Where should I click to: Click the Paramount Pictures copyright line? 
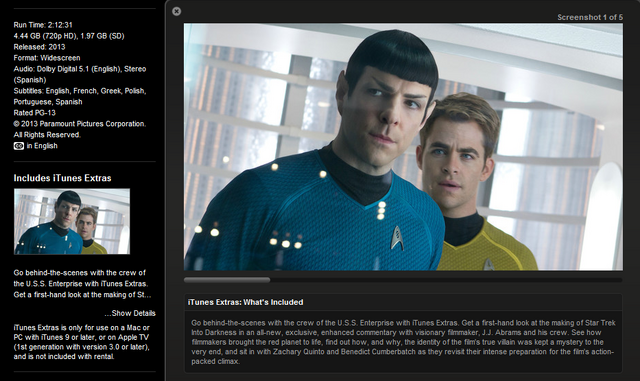click(x=80, y=129)
